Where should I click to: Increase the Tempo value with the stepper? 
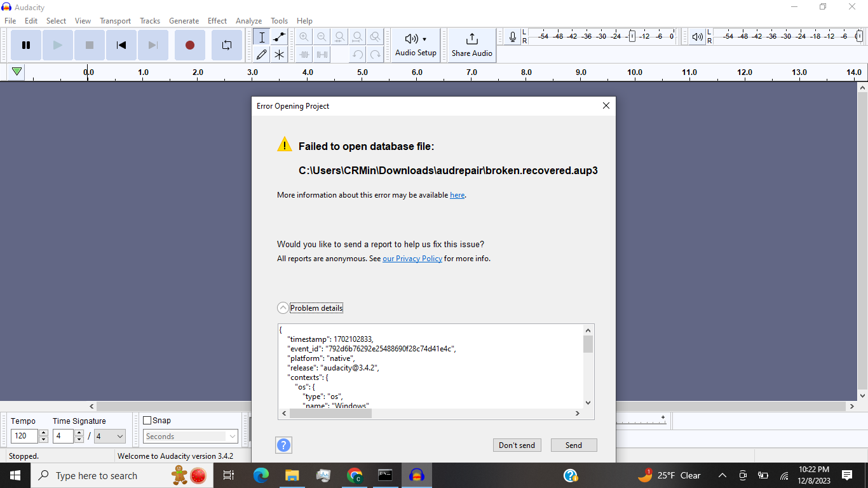pos(43,433)
